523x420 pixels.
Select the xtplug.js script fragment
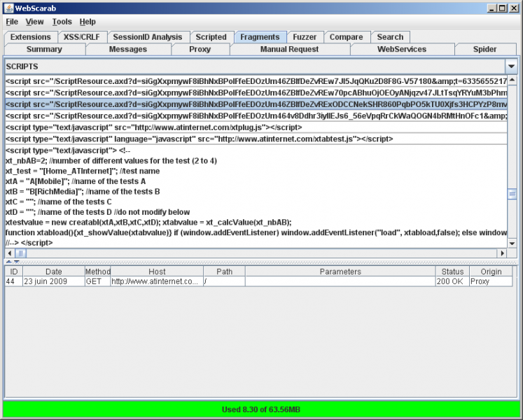(x=256, y=127)
